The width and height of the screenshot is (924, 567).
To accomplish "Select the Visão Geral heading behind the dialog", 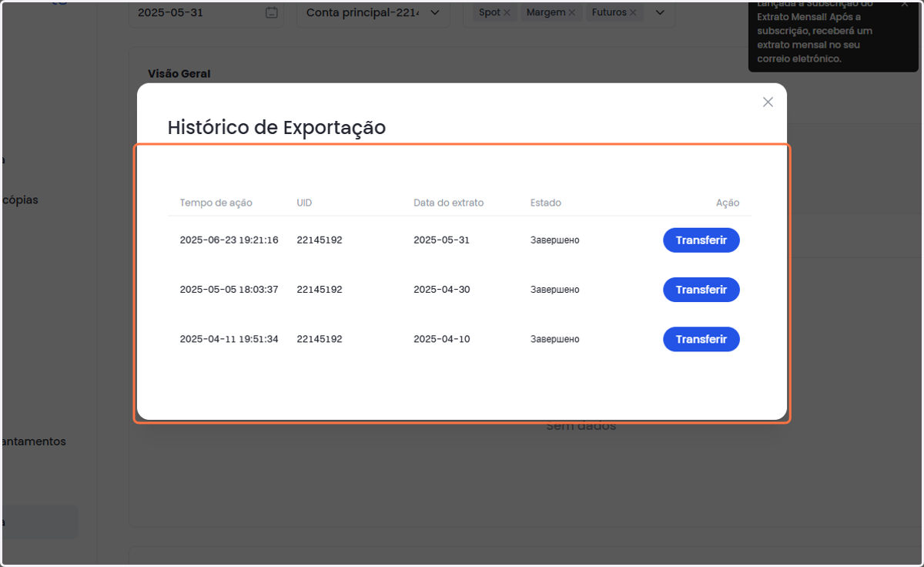I will (x=179, y=74).
